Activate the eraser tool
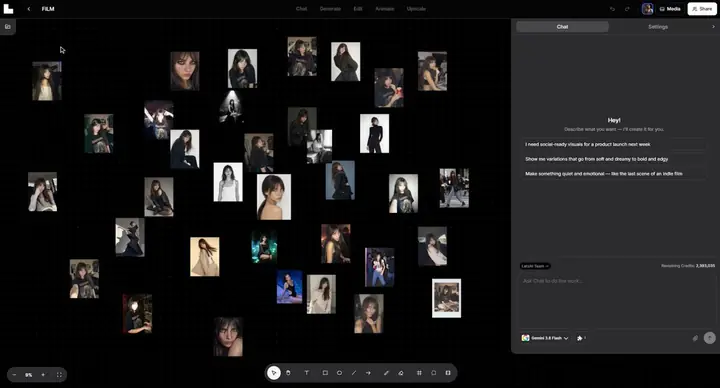This screenshot has height=388, width=720. (401, 373)
